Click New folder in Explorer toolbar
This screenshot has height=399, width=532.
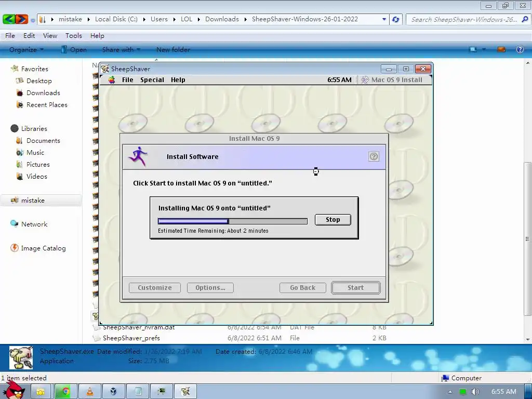click(x=173, y=49)
